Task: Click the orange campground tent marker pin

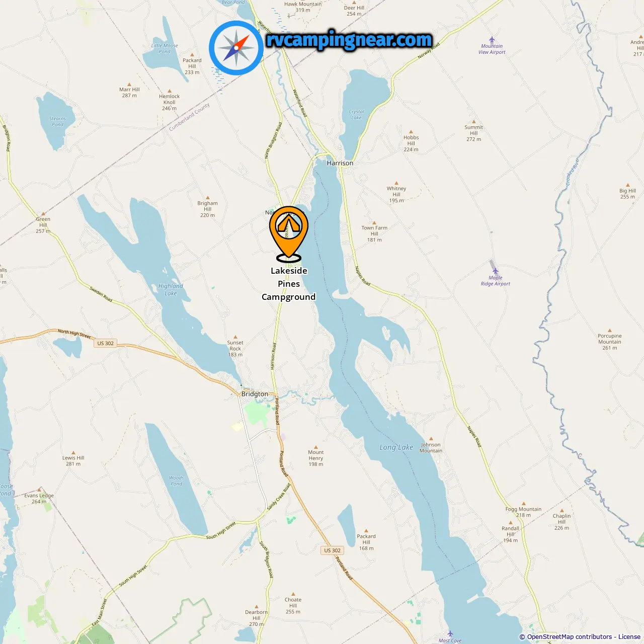Action: point(289,233)
